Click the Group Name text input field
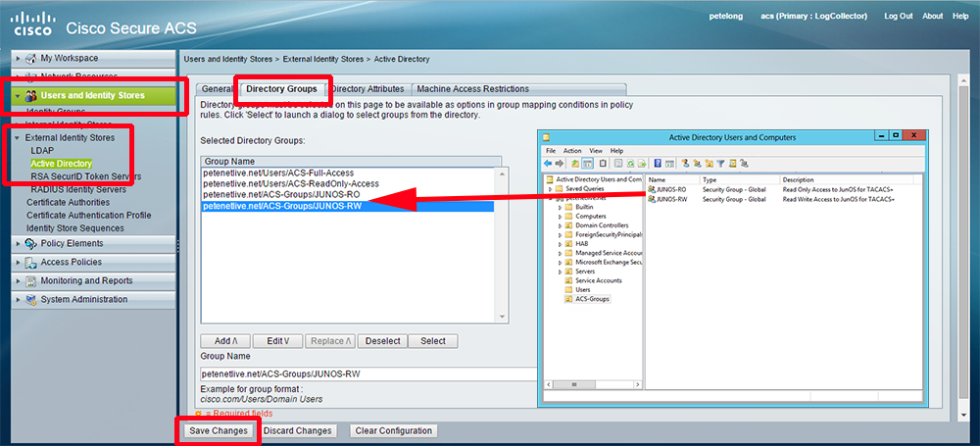The width and height of the screenshot is (980, 446). (368, 374)
